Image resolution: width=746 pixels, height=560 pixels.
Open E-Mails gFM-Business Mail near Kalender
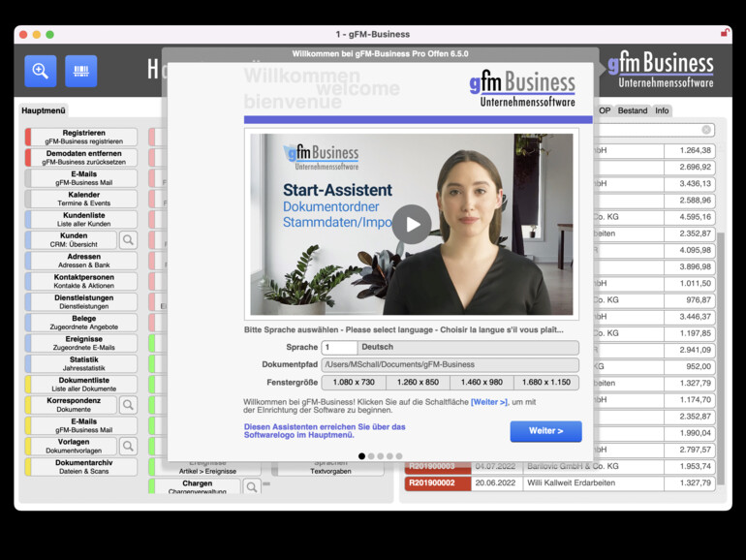(x=81, y=178)
